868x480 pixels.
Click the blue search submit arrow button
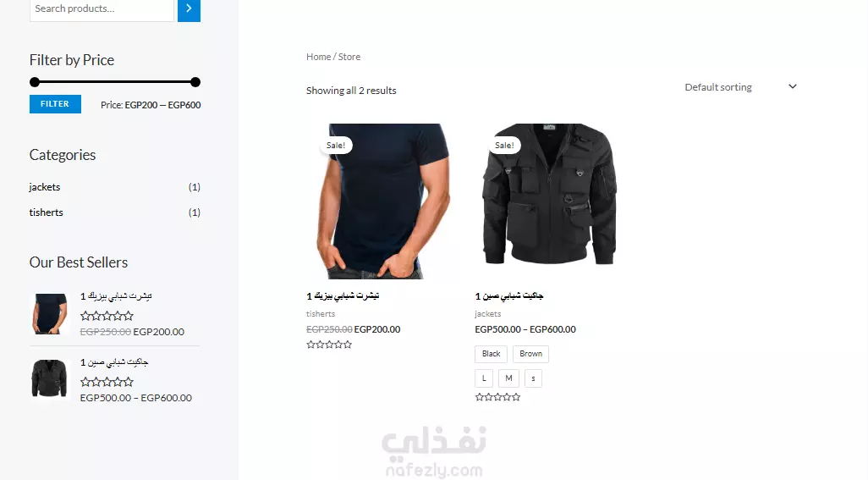tap(189, 8)
